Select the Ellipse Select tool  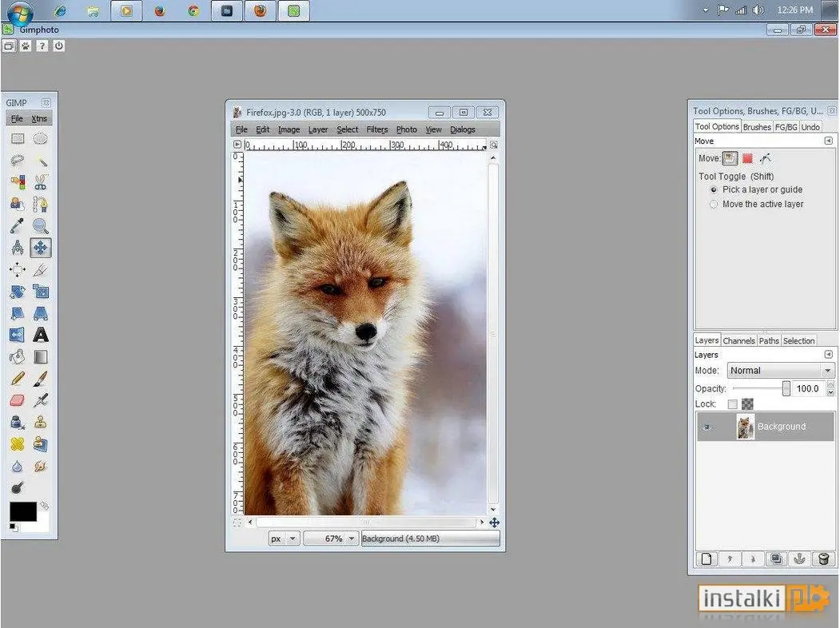40,139
